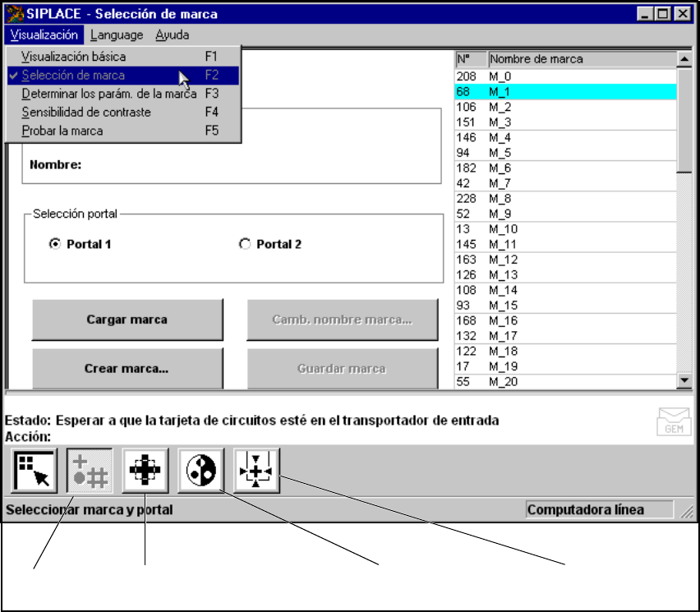Click the SIPLACE title bar icon
This screenshot has height=612, width=700.
pos(15,14)
